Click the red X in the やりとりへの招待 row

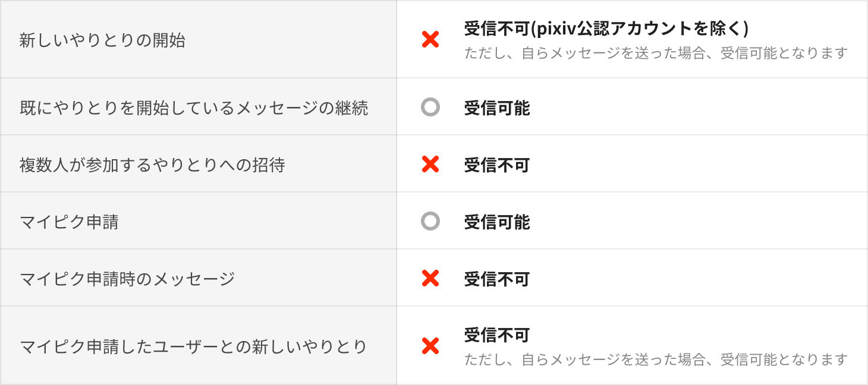pos(430,164)
